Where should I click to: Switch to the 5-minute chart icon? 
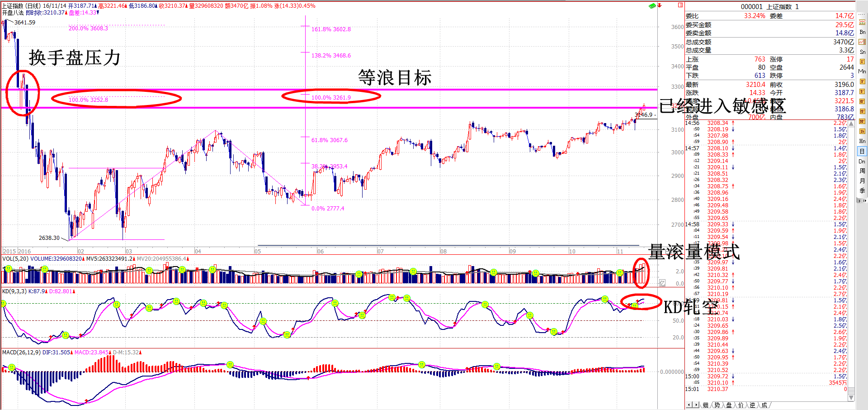coord(862,91)
